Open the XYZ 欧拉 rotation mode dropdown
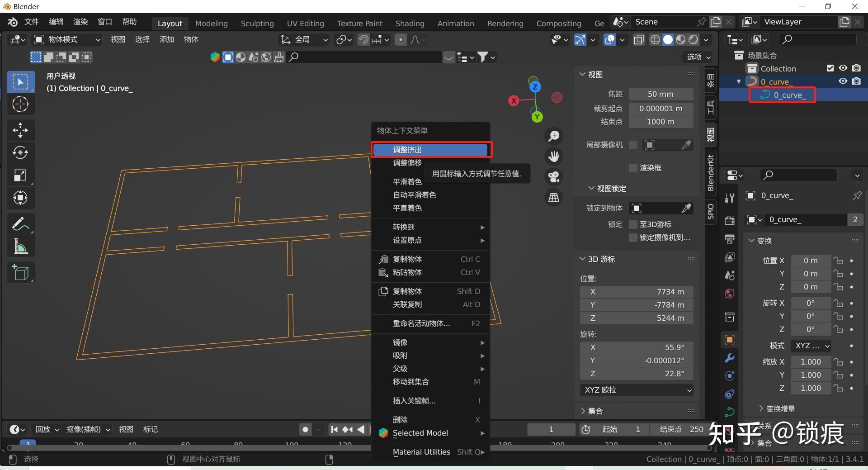Viewport: 868px width, 470px height. 636,390
